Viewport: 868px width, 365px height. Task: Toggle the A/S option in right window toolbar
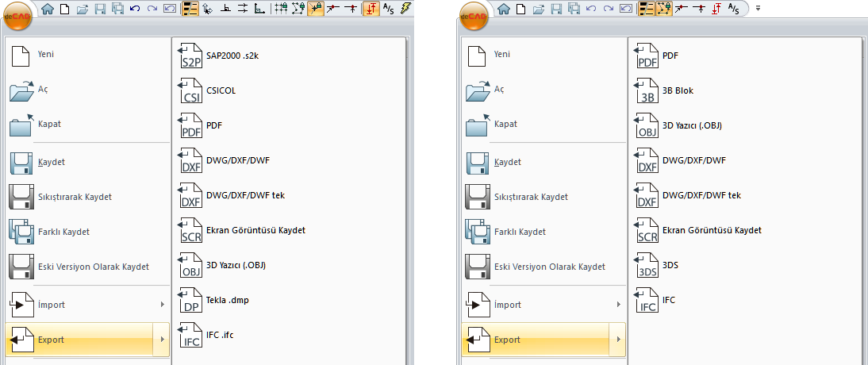735,9
